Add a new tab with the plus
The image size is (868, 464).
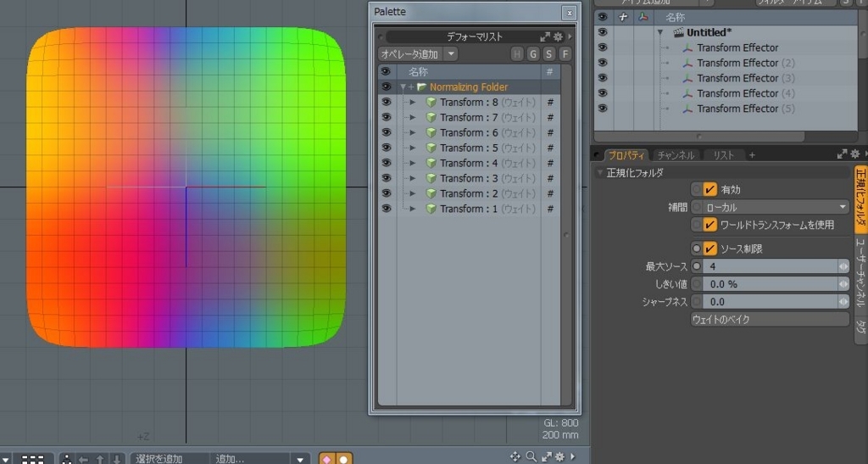752,155
